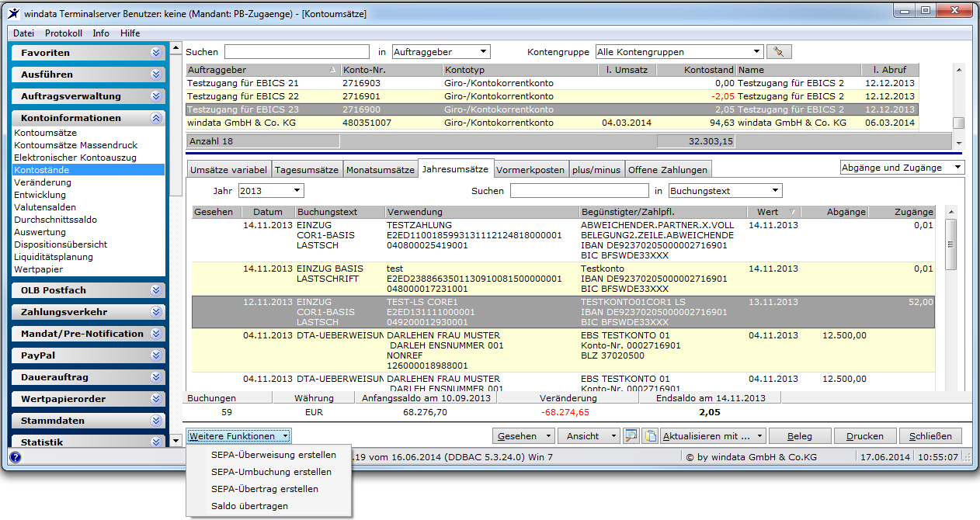Open the Aktualisieren mit dropdown button
Image resolution: width=980 pixels, height=520 pixels.
[x=713, y=436]
